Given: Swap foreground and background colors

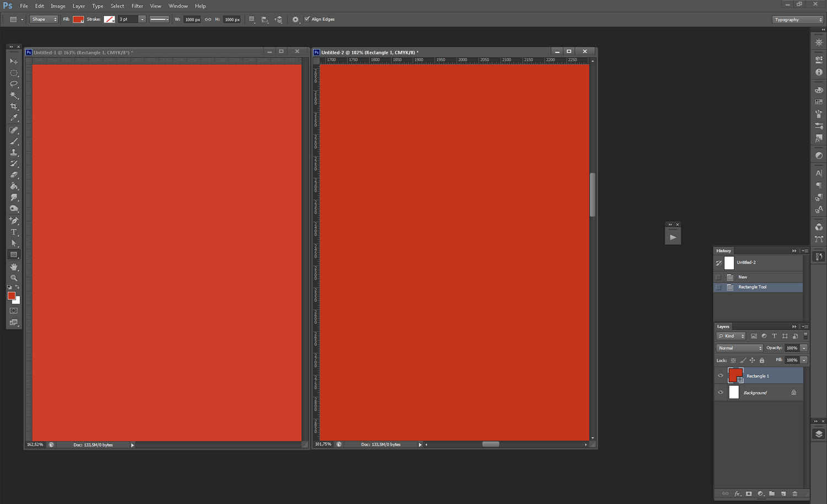Looking at the screenshot, I should point(18,287).
